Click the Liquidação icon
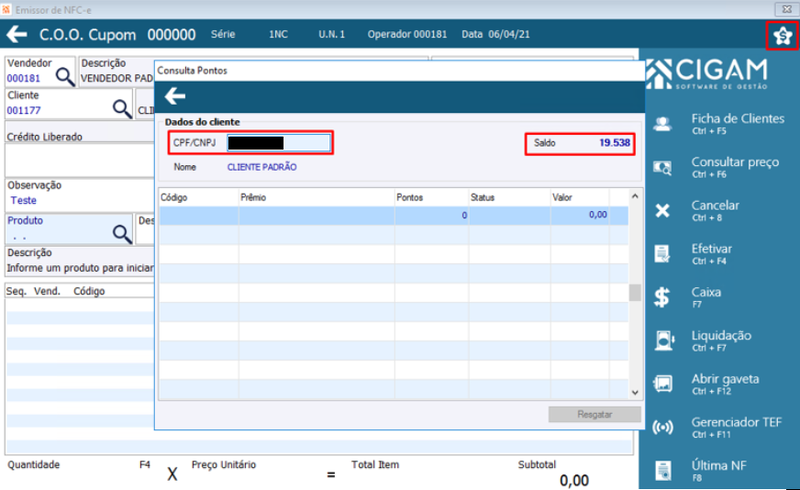Viewport: 800px width, 490px height. coord(664,340)
